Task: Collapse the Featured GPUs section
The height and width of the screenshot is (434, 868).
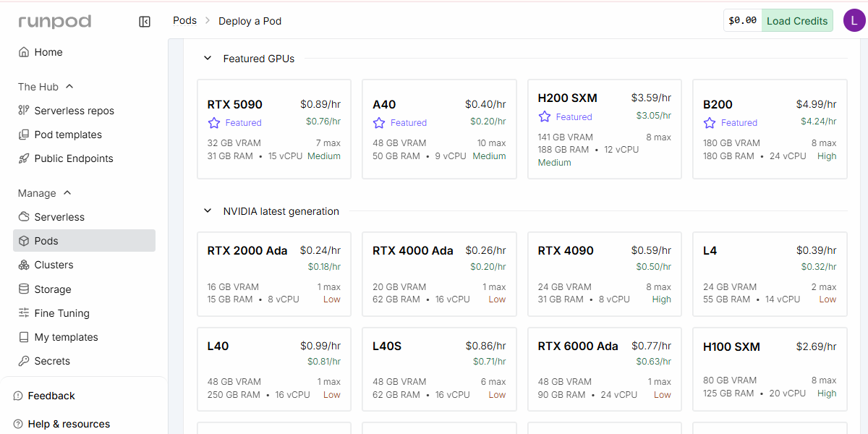Action: point(208,58)
